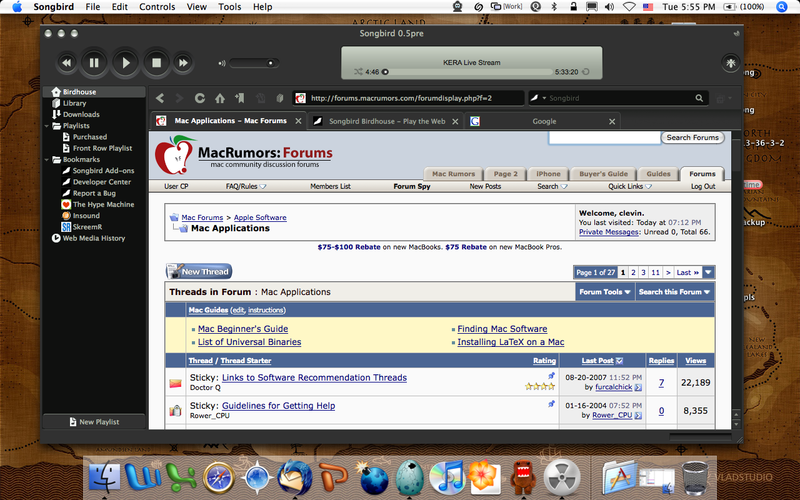This screenshot has width=800, height=500.
Task: Open the Buyer's Guide site tab
Action: coord(603,174)
